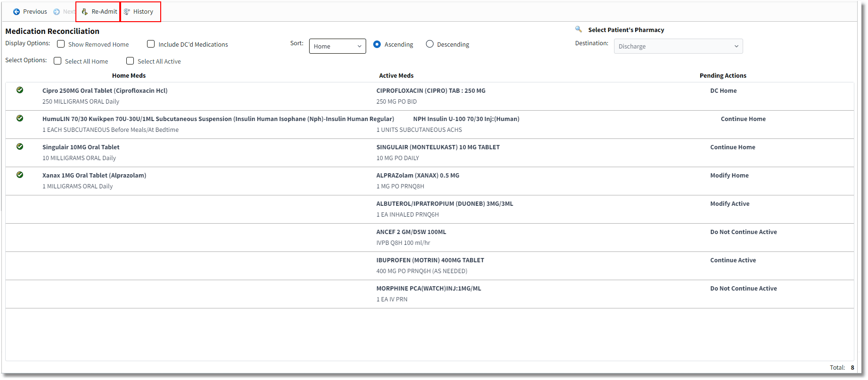Toggle Include DC'd Medications checkbox
Viewport: 868px width, 380px height.
pos(151,44)
